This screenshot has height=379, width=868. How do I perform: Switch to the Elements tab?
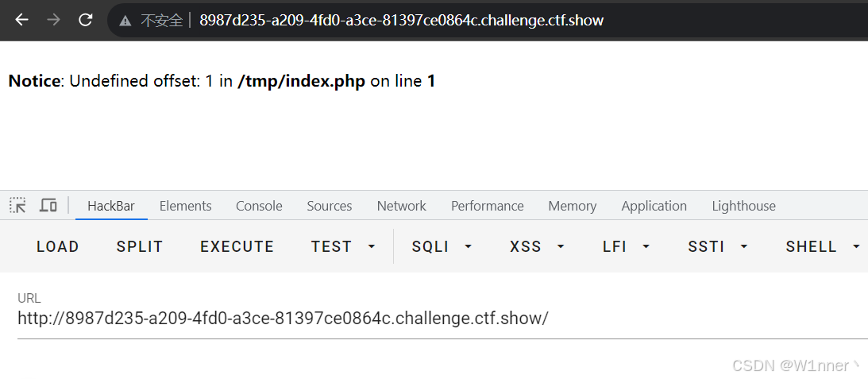[x=186, y=206]
